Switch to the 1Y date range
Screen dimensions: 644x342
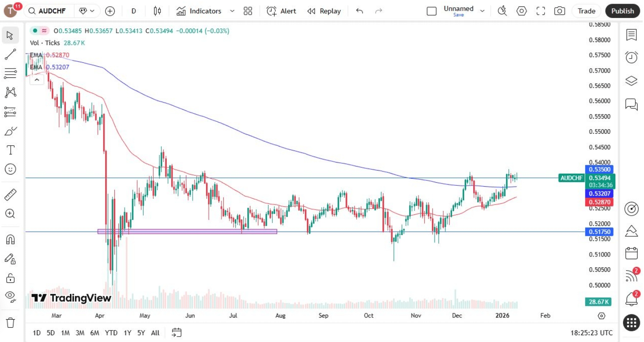(x=127, y=333)
